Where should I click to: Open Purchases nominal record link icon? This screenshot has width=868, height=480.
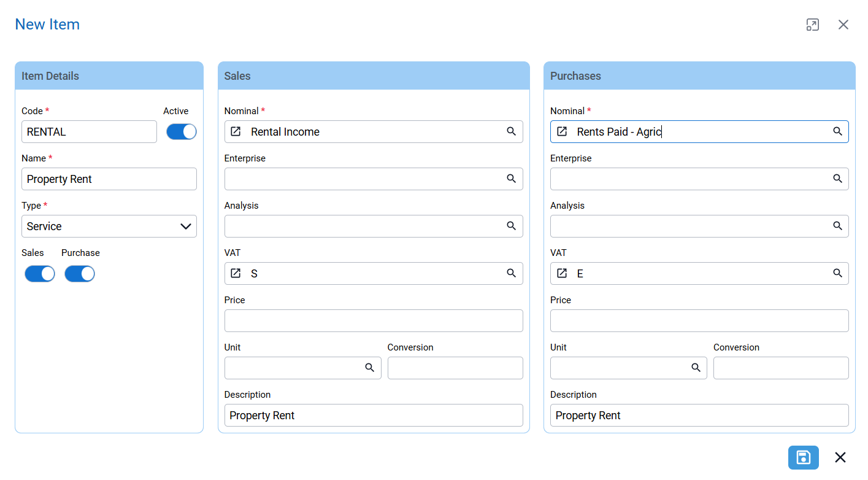click(561, 131)
